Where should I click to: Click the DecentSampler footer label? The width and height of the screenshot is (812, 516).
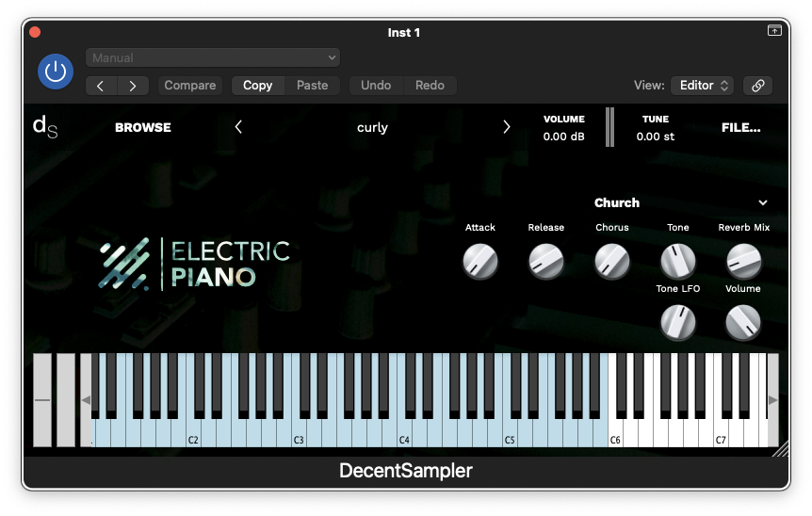(x=406, y=471)
